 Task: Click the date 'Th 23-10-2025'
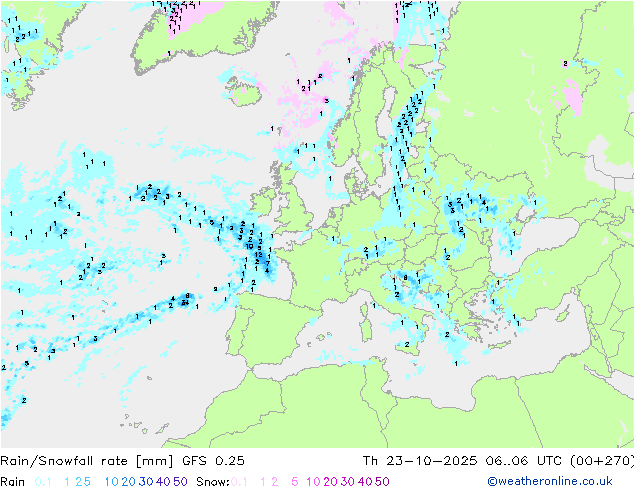pyautogui.click(x=420, y=461)
